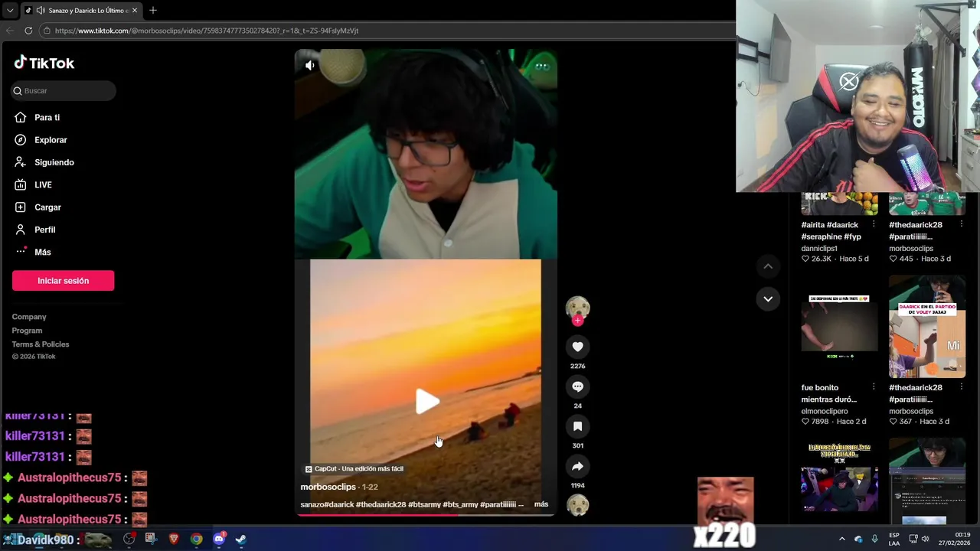Image resolution: width=980 pixels, height=551 pixels.
Task: Click the Buscar search field
Action: coord(64,90)
